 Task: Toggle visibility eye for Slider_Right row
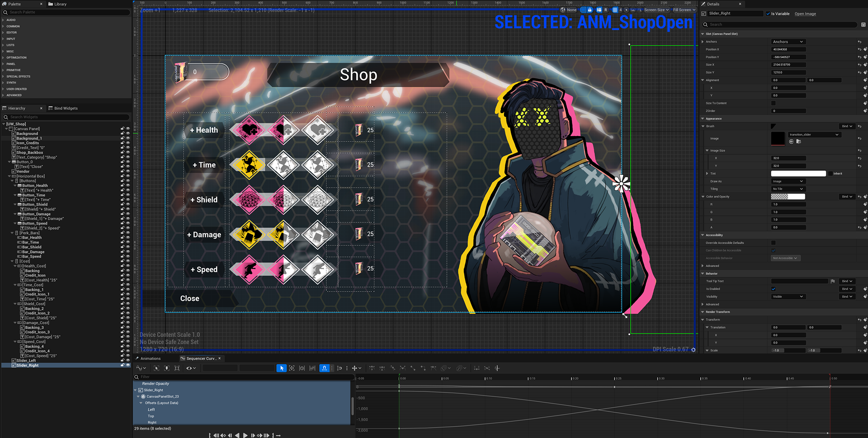click(x=128, y=365)
